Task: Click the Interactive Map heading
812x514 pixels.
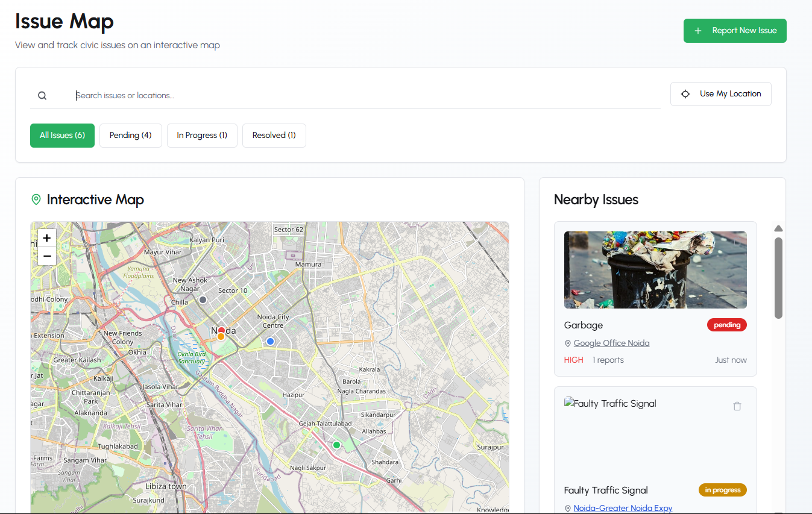Action: pyautogui.click(x=95, y=199)
